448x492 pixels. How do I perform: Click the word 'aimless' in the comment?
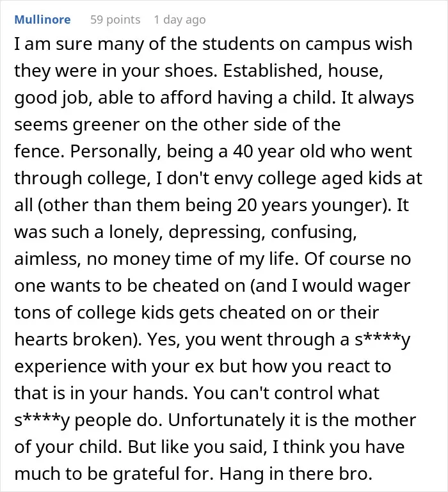click(x=46, y=259)
